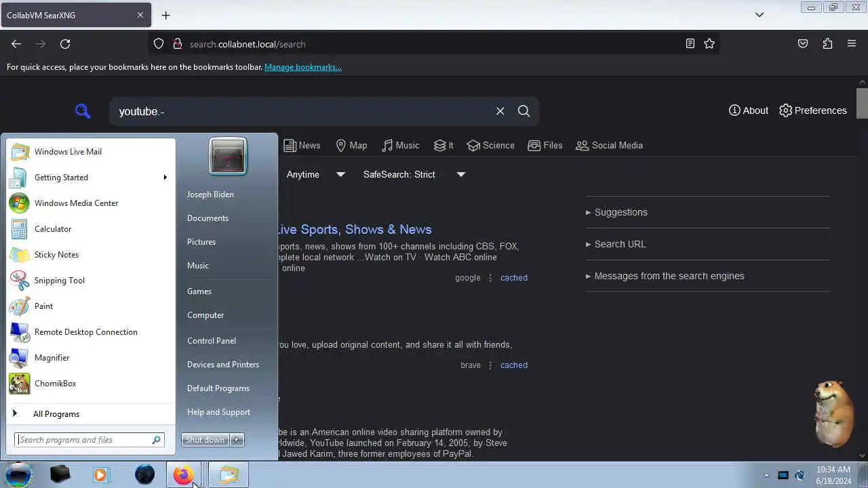Click the blue SearXNG logo
Viewport: 868px width, 488px height.
coord(83,111)
